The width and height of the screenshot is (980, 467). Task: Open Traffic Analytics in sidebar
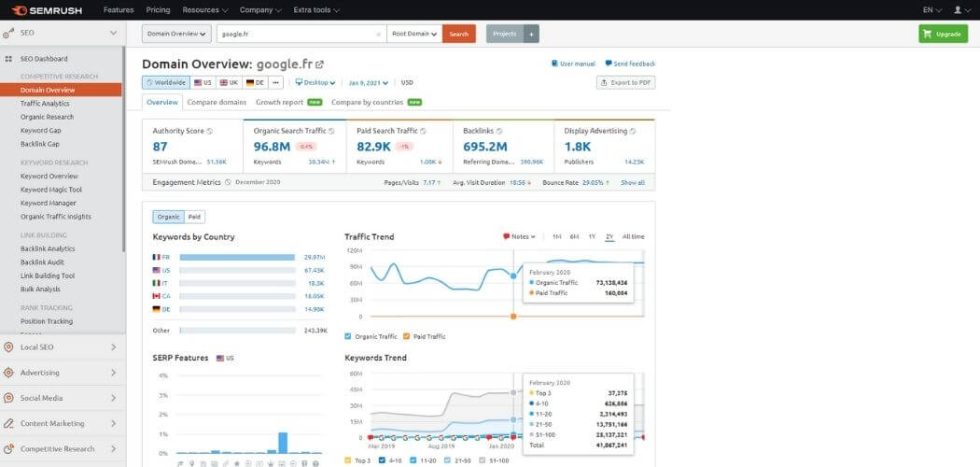(x=45, y=104)
